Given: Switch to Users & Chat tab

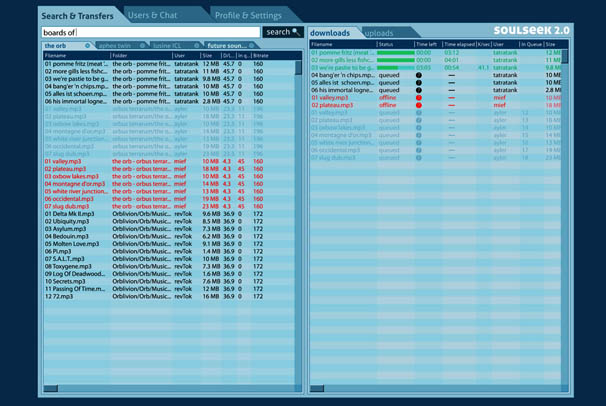Looking at the screenshot, I should tap(153, 15).
